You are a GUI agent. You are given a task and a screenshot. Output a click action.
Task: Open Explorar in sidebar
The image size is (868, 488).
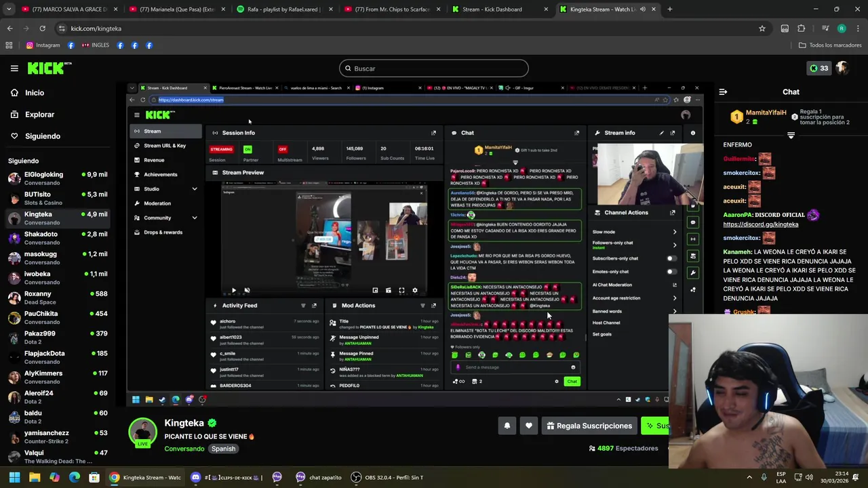pyautogui.click(x=39, y=115)
